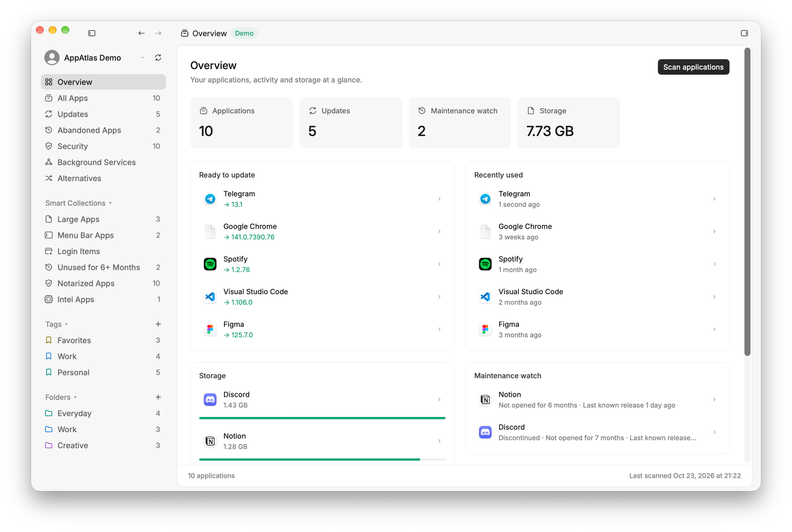Select All Apps in sidebar

tap(103, 98)
